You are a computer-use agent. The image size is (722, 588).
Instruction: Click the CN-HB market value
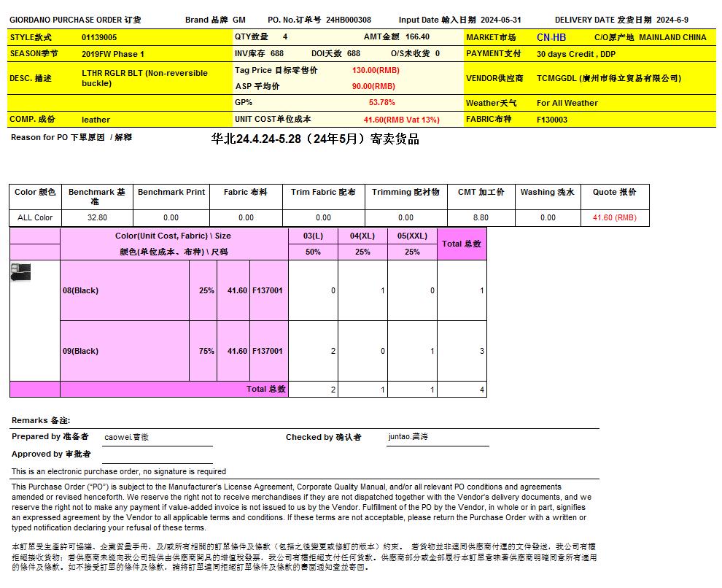551,37
